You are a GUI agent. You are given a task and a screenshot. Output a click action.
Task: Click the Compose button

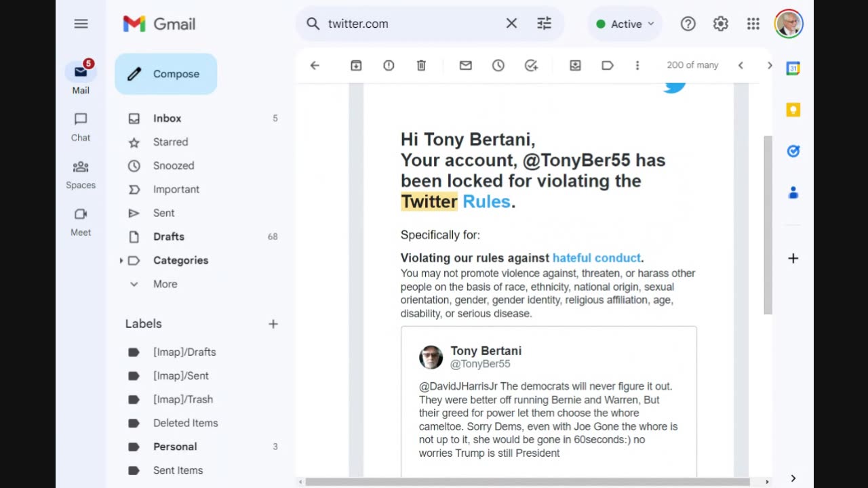point(166,74)
